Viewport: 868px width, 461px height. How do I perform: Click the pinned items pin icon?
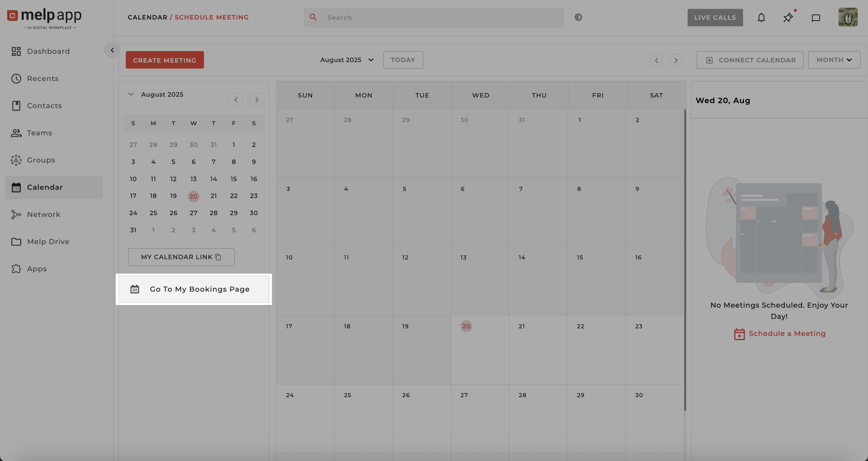coord(788,17)
